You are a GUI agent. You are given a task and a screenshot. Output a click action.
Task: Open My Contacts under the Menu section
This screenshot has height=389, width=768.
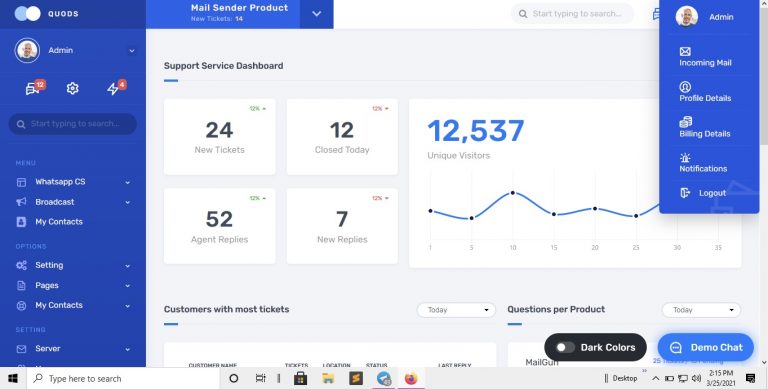click(x=59, y=222)
